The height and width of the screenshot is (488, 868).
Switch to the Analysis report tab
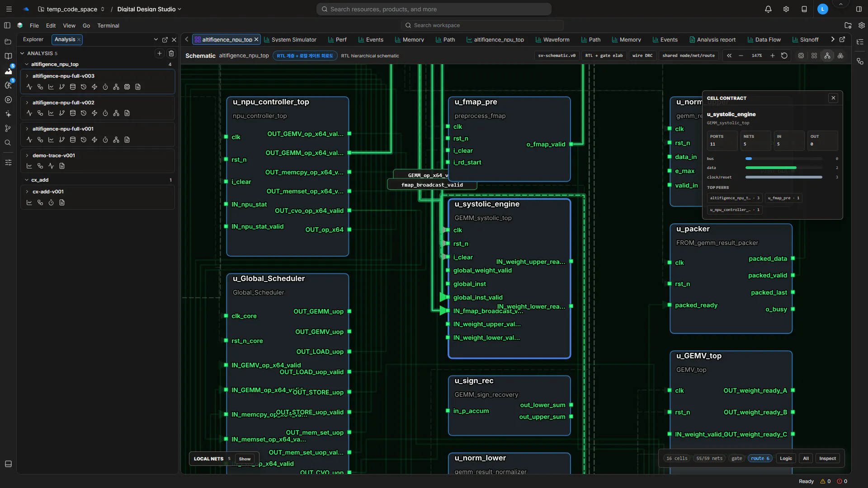click(712, 40)
